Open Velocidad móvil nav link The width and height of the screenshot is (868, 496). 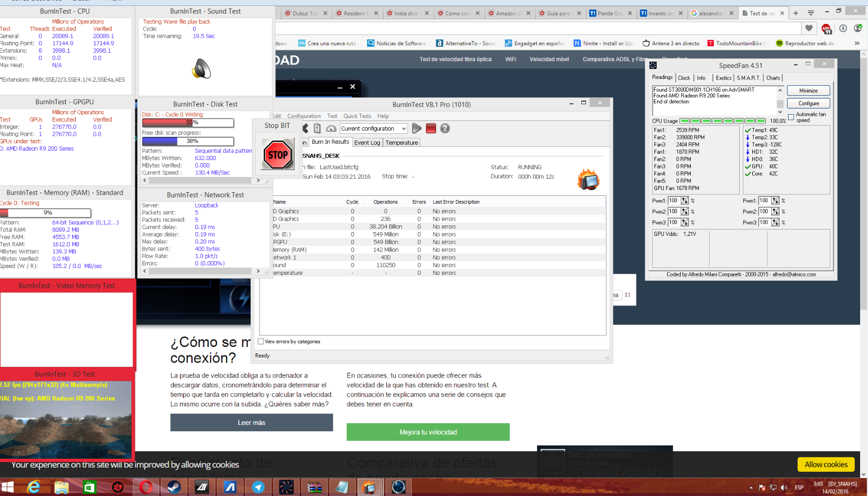(x=549, y=59)
